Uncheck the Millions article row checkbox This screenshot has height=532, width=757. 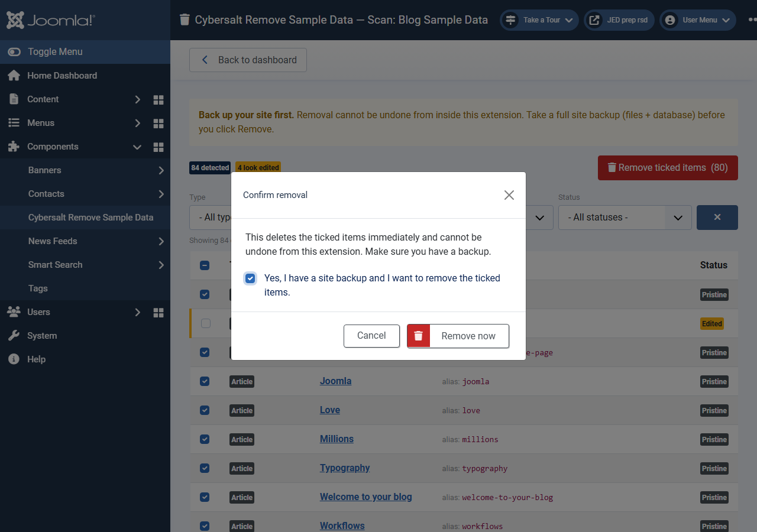click(x=205, y=439)
